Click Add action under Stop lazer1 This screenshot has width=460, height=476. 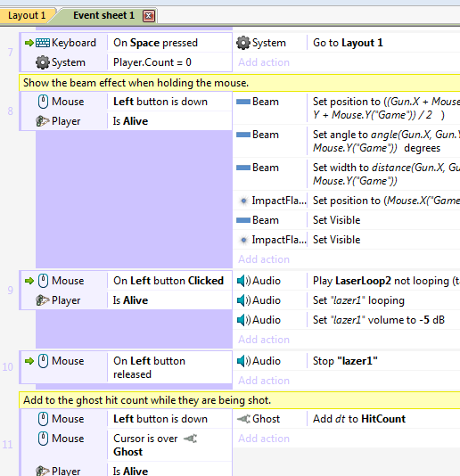[264, 381]
